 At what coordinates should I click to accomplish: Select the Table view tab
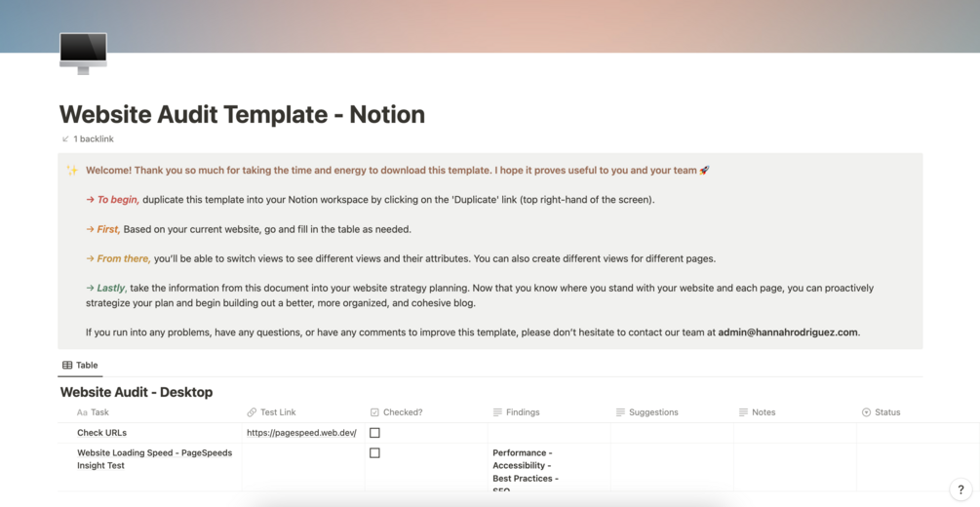80,366
